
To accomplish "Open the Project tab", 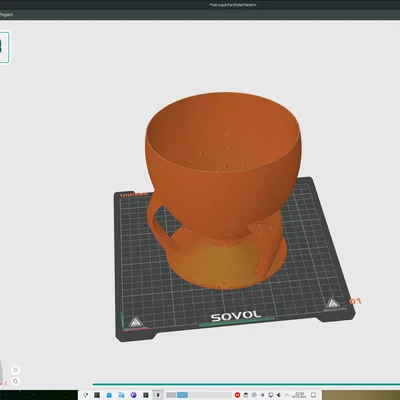I will coord(6,15).
